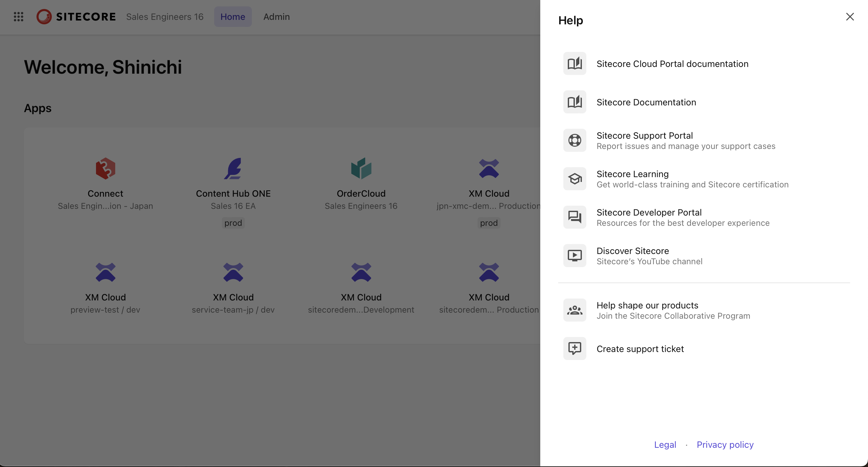Click the Sales Engineers 16 organization name
Screen dimensions: 868x467
pyautogui.click(x=165, y=17)
